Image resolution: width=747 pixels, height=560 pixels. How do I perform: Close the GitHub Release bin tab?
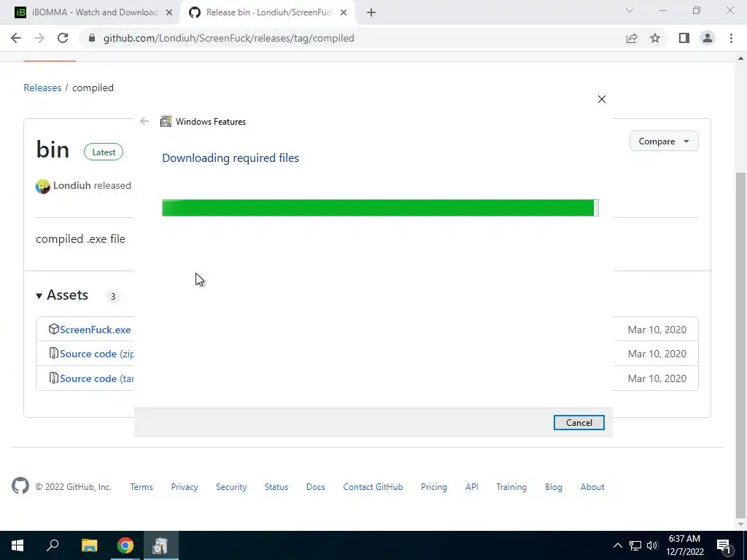click(x=344, y=12)
